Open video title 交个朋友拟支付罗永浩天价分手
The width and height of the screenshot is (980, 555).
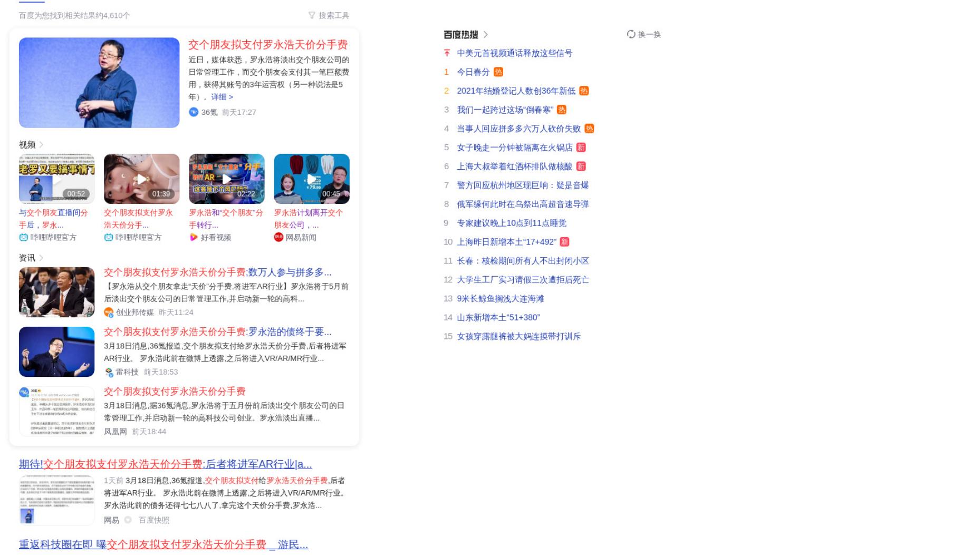tap(138, 219)
